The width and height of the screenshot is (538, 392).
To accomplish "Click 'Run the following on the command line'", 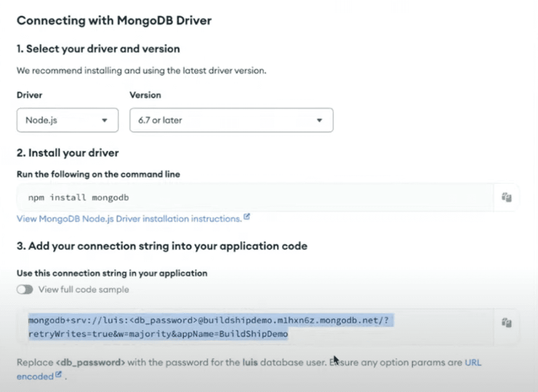I will tap(99, 174).
